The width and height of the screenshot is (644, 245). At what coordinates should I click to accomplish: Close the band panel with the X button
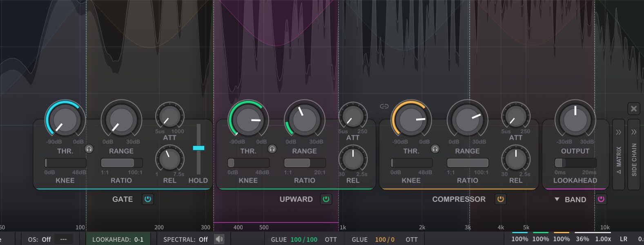pyautogui.click(x=633, y=109)
